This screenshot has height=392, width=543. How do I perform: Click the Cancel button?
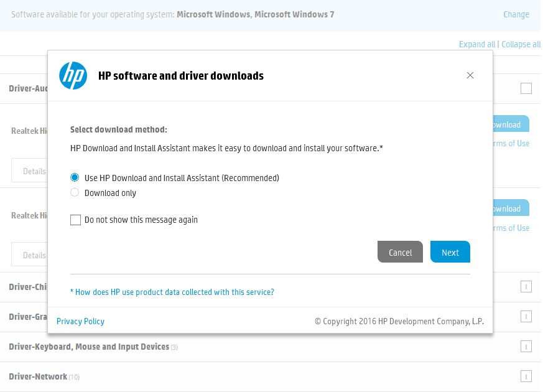point(400,252)
